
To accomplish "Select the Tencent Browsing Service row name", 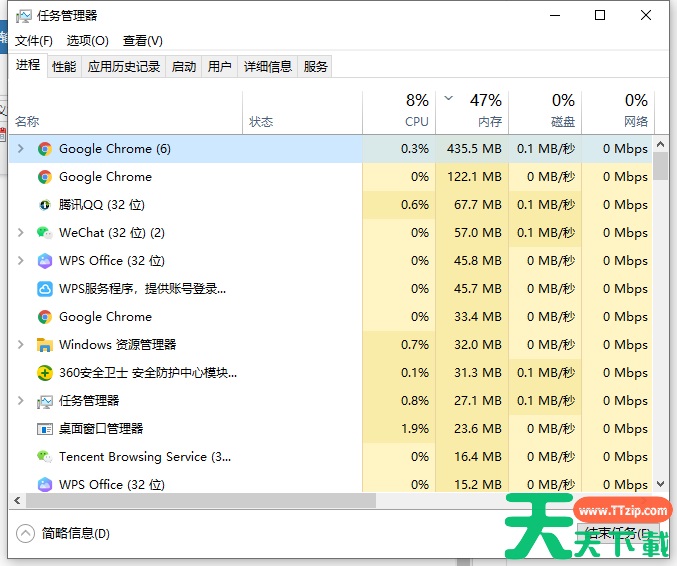I will click(145, 456).
